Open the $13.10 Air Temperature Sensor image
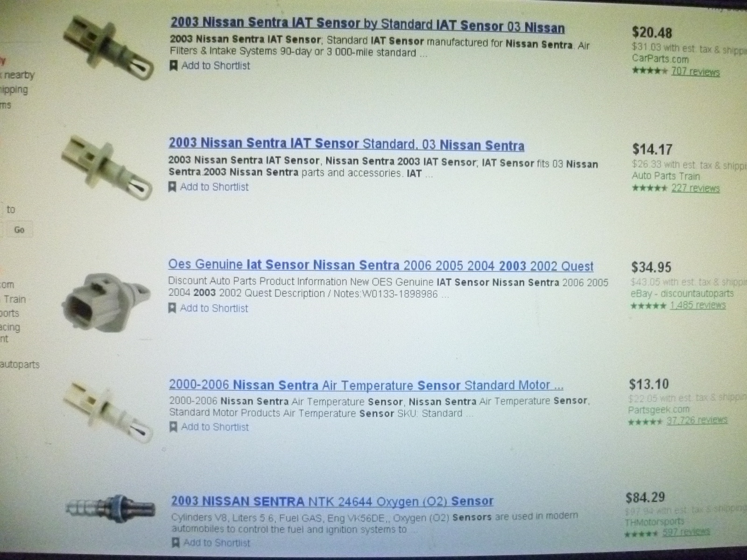The image size is (747, 560). click(108, 411)
